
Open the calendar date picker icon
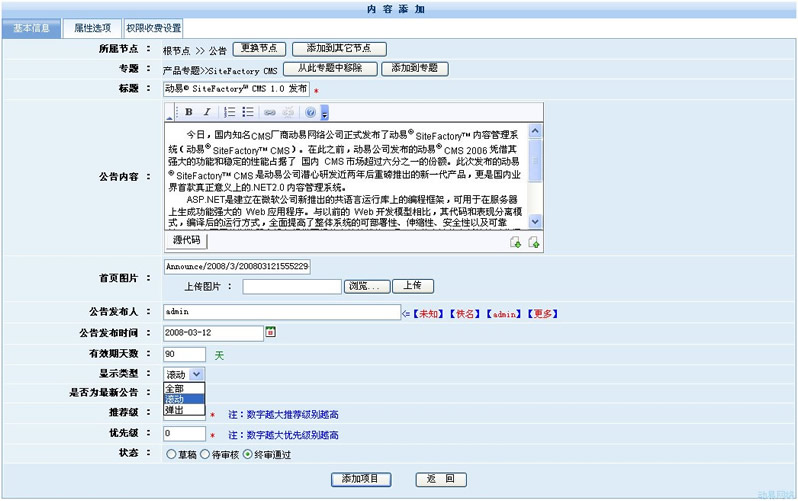271,332
